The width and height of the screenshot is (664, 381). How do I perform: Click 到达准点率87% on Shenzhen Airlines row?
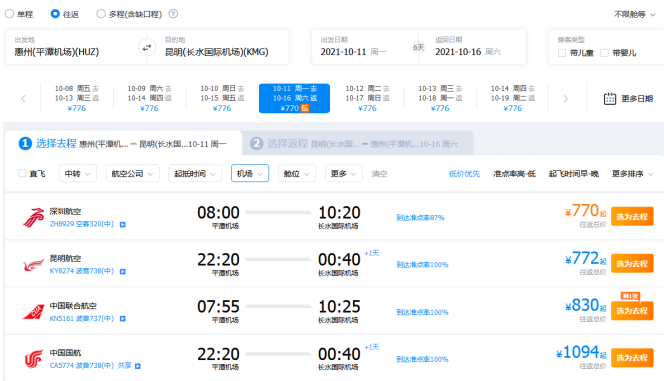pyautogui.click(x=420, y=218)
